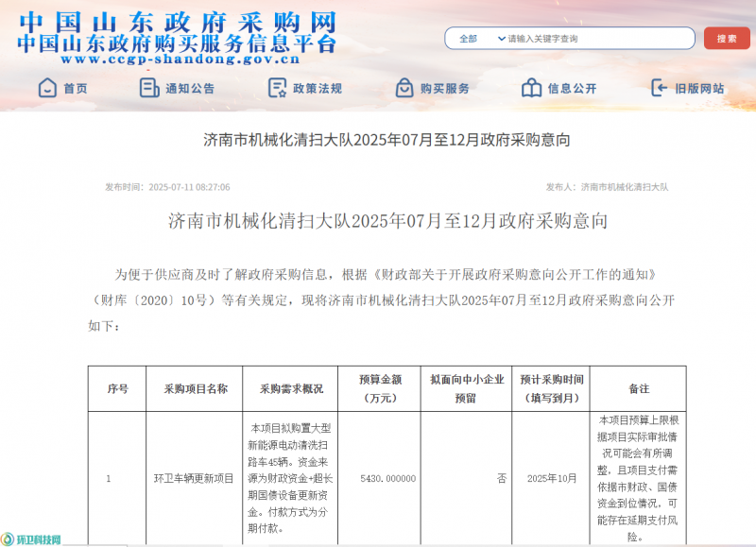Click the home icon beside 首页
This screenshot has width=756, height=547.
coord(47,88)
